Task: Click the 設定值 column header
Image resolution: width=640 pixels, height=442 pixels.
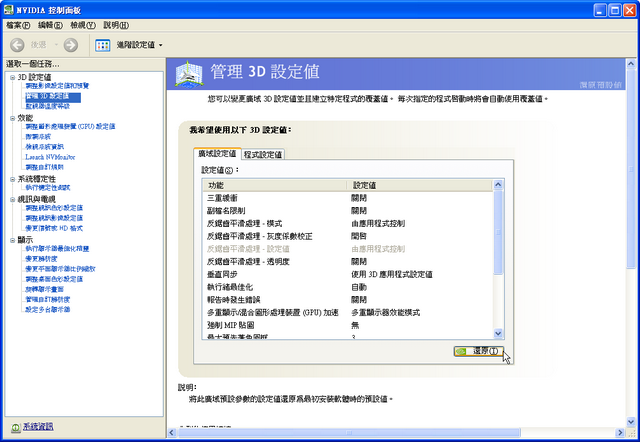Action: (x=420, y=185)
